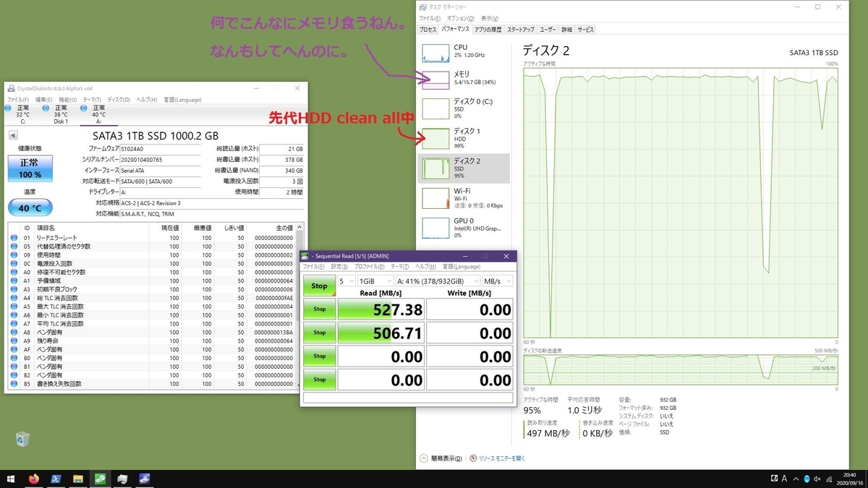Click status orb of 01 リードエラーレート row
868x488 pixels.
14,237
